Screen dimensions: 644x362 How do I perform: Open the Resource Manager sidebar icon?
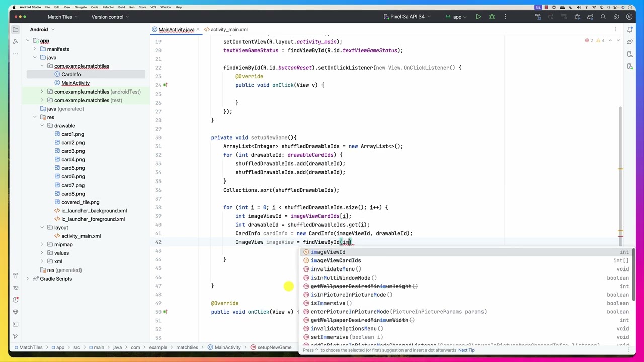coord(16,42)
